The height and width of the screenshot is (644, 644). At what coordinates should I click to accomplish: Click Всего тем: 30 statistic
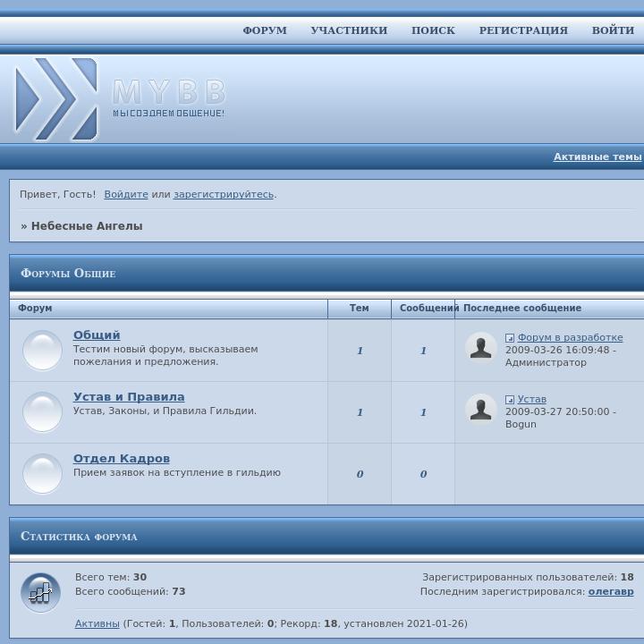[x=111, y=577]
